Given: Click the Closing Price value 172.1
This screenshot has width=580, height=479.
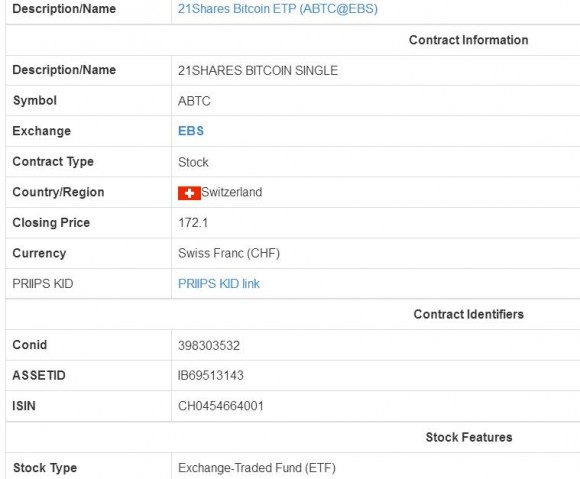Looking at the screenshot, I should 193,223.
